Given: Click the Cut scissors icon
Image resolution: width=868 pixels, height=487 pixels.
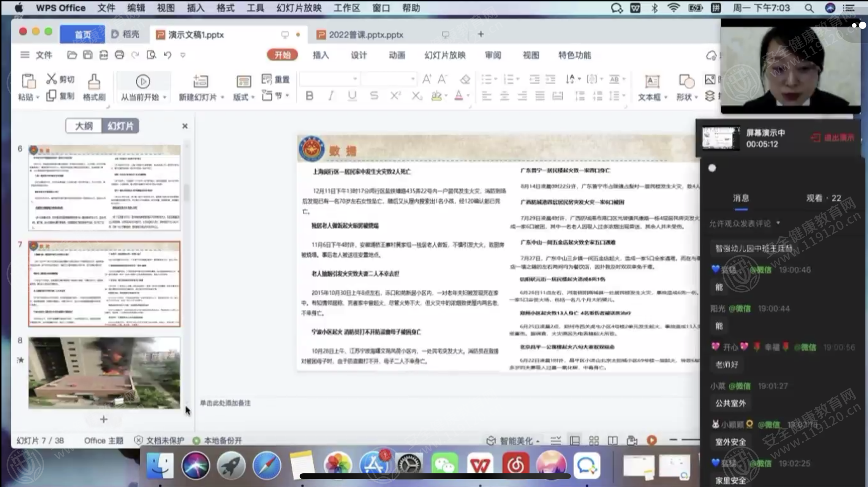Looking at the screenshot, I should [x=51, y=79].
